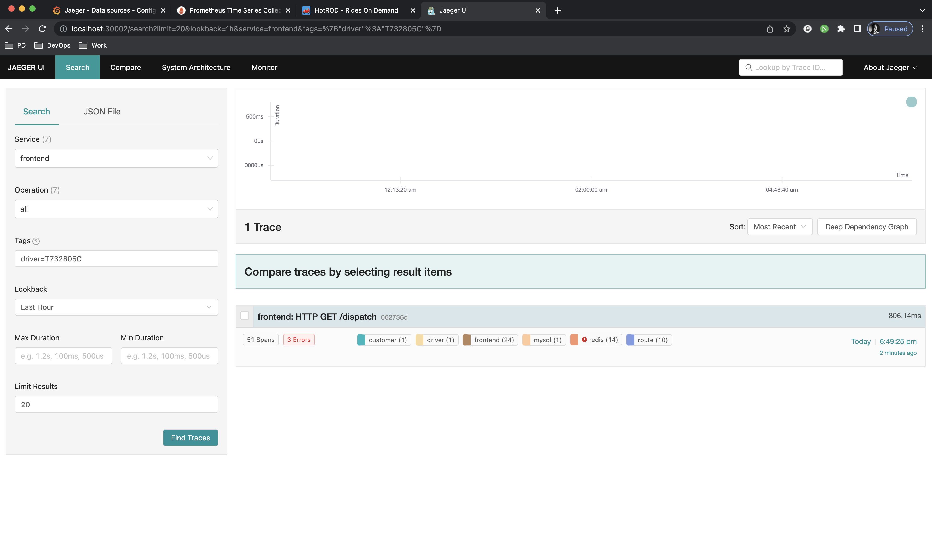
Task: Click the red redis error icon
Action: 584,340
